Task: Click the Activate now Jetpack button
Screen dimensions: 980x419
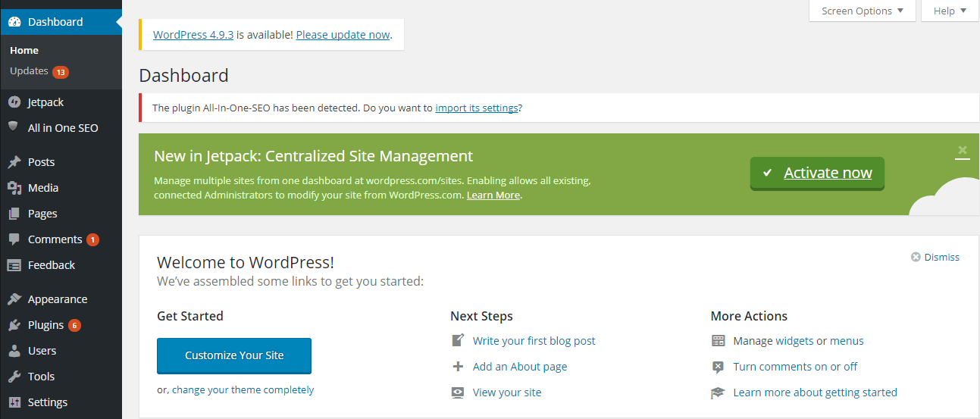Action: [817, 174]
